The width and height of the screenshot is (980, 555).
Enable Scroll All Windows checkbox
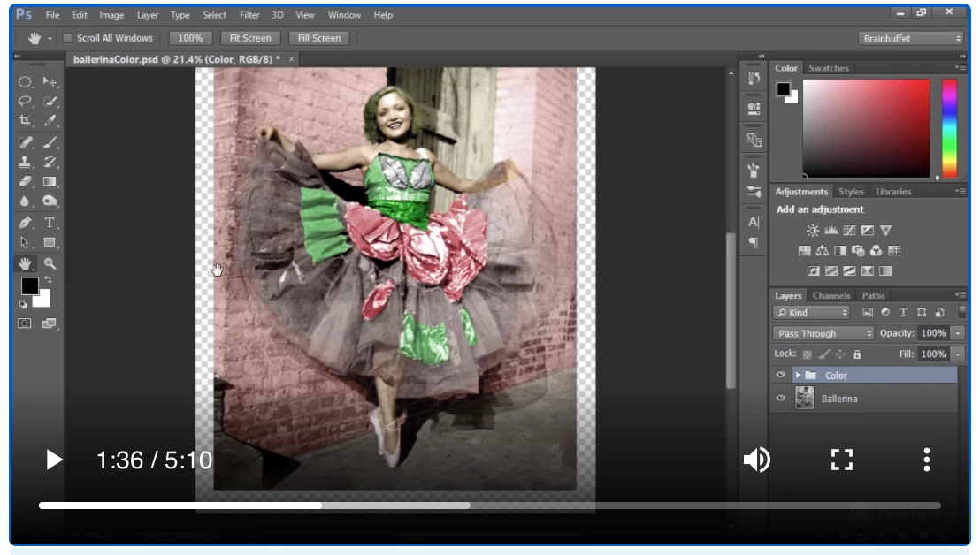(x=67, y=38)
